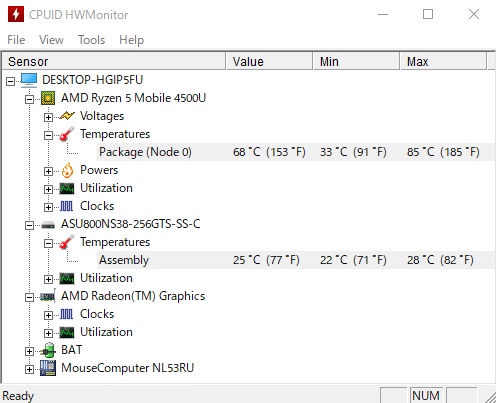Click the Powers flame icon
Image resolution: width=496 pixels, height=403 pixels.
[67, 170]
